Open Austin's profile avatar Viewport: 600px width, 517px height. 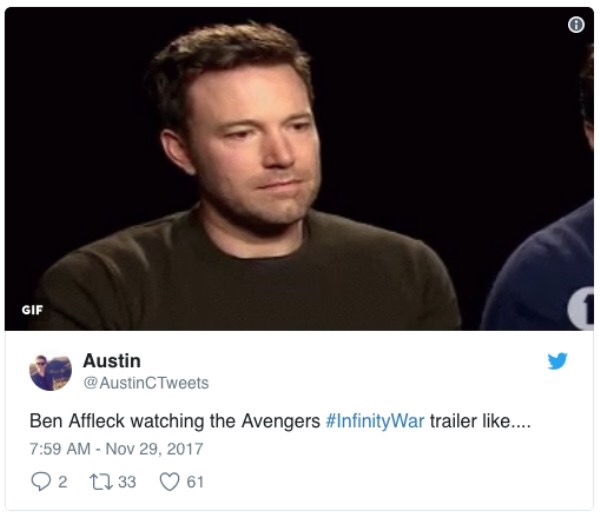(51, 372)
